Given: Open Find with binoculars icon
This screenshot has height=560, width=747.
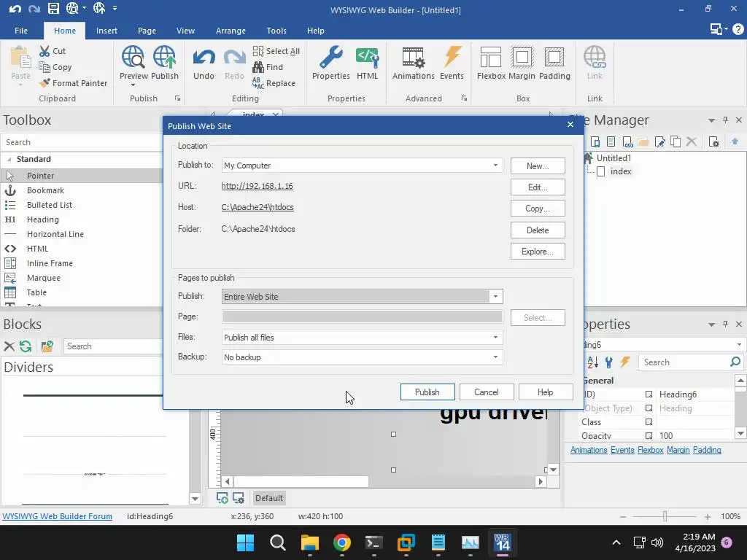Looking at the screenshot, I should coord(268,67).
